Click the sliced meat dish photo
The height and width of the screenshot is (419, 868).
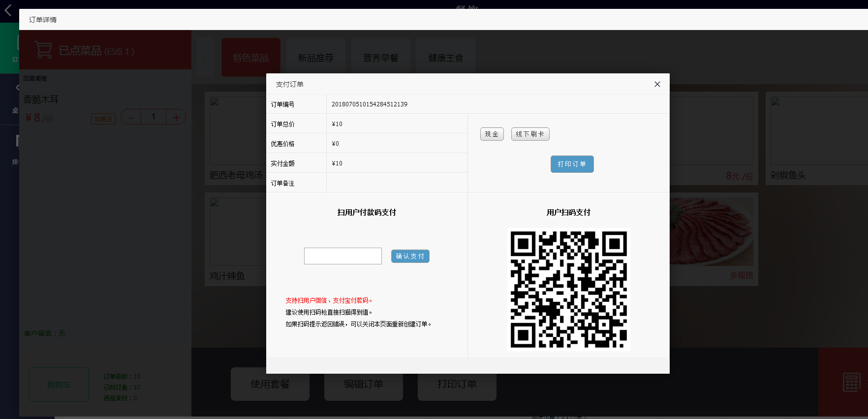click(x=711, y=231)
